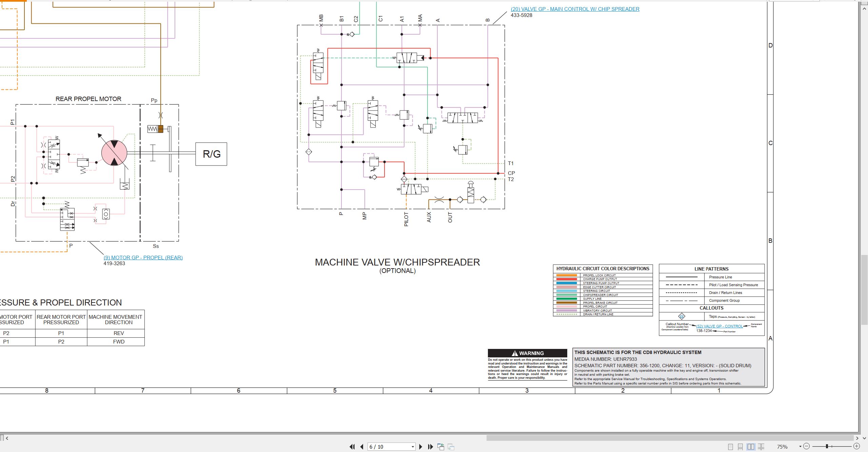Select continuous facing page layout
868x452 pixels.
point(761,447)
